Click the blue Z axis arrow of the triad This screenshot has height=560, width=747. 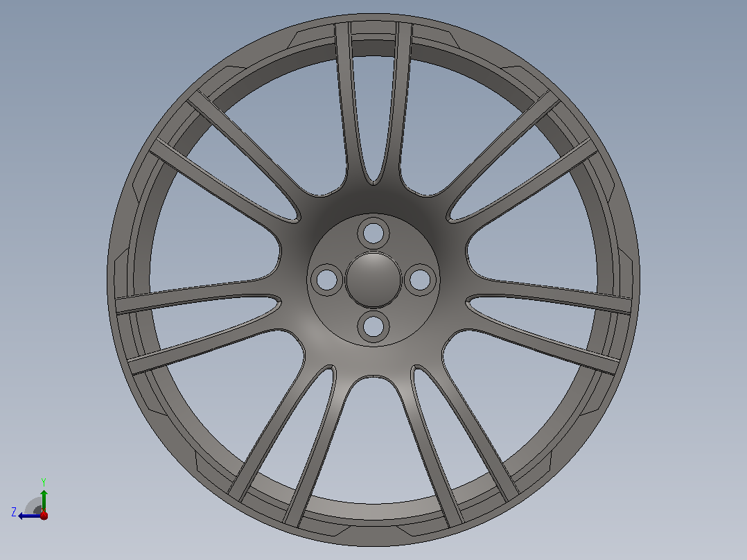[x=30, y=516]
